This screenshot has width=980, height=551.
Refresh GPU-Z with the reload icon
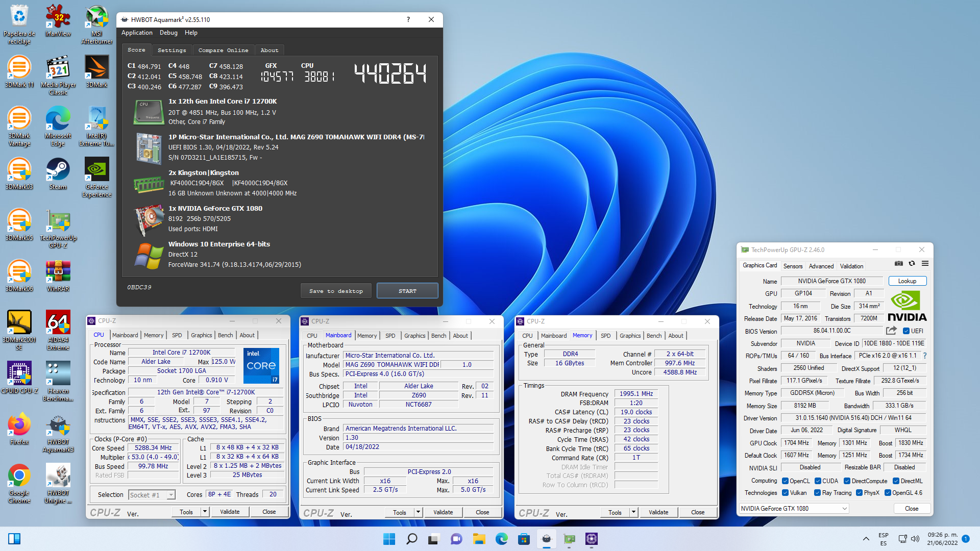point(912,264)
